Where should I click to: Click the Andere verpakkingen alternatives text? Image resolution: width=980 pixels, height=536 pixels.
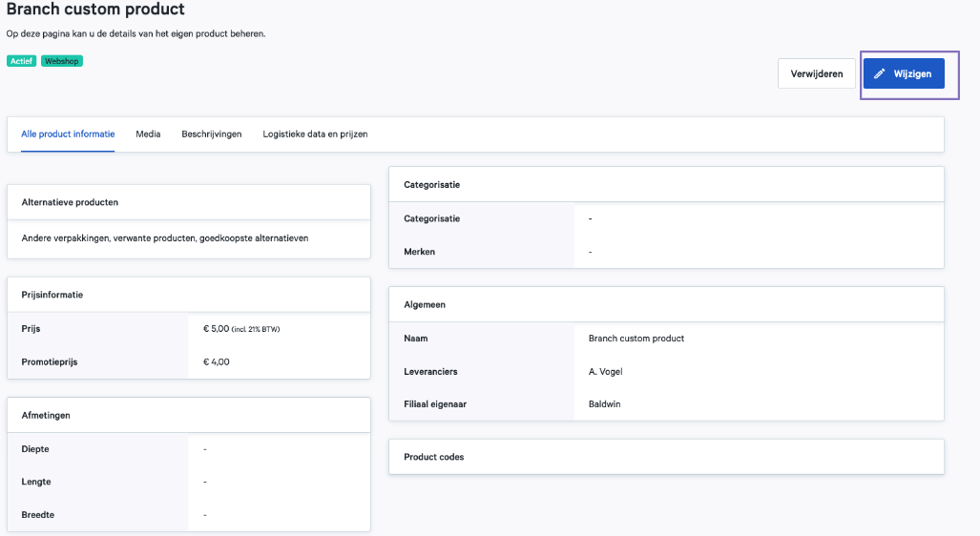165,238
